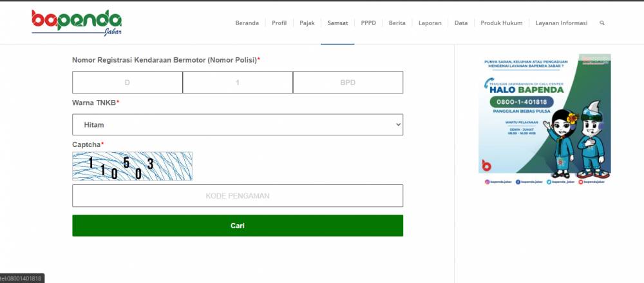Click the Bapenda Jabar logo
The image size is (644, 283).
pos(77,23)
